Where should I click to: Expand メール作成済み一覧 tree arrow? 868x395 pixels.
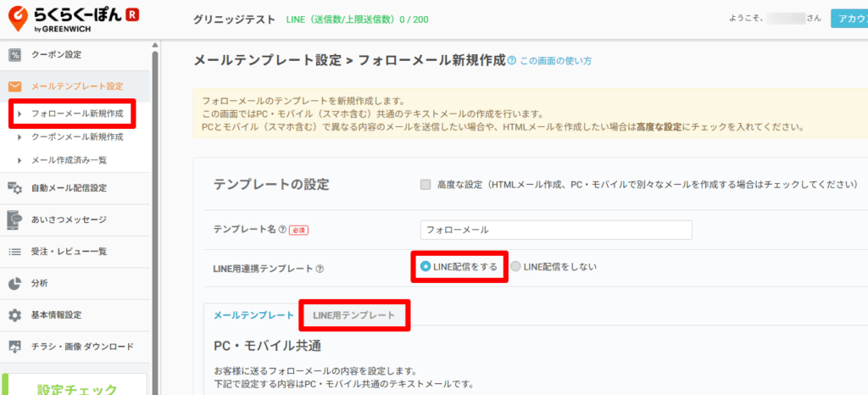click(x=20, y=160)
